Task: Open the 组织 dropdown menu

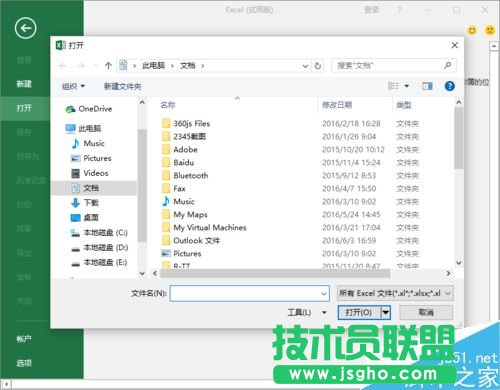Action: [x=73, y=87]
